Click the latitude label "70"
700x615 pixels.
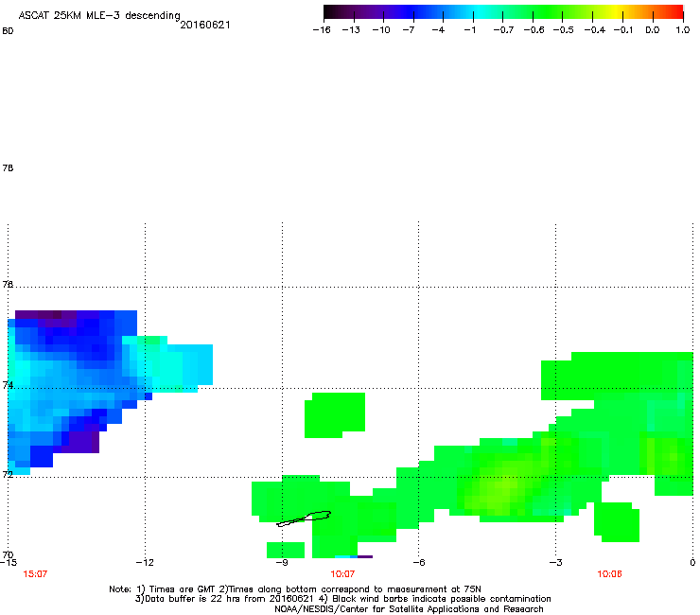[8, 554]
